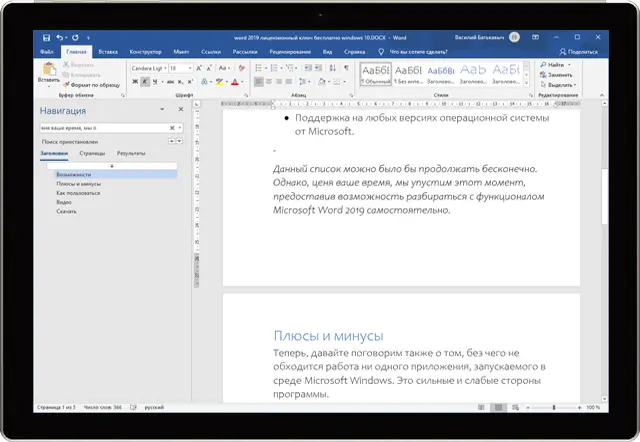Expand the styles gallery more arrow
This screenshot has height=442, width=640.
coord(526,83)
